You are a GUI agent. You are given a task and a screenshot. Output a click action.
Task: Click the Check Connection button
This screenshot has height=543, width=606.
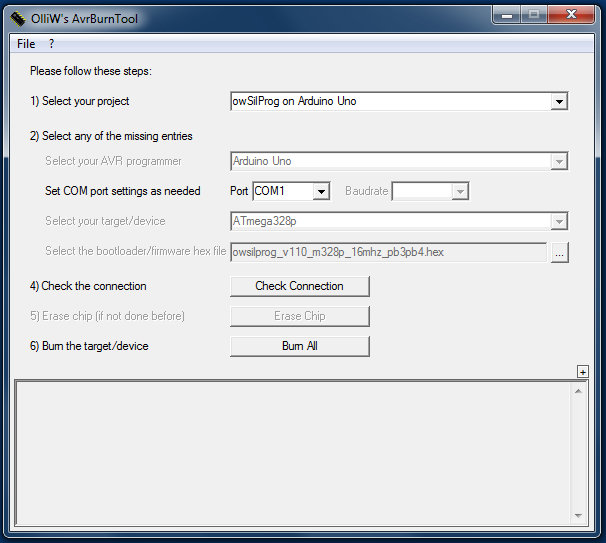pos(299,286)
